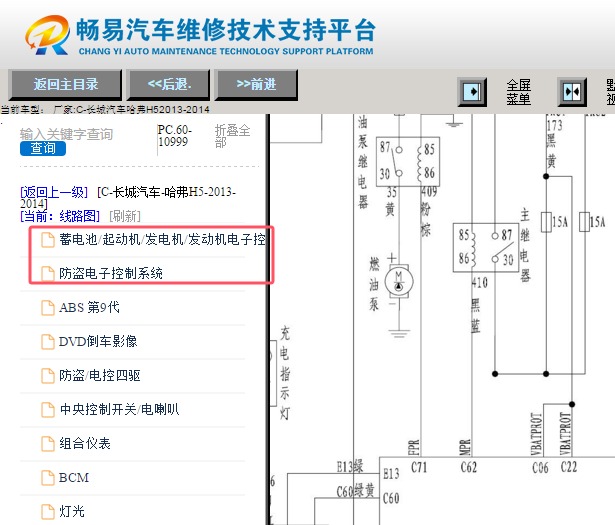Open the 蓄电池/起动机/发电机 wiring diagram entry
The width and height of the screenshot is (615, 525).
point(162,239)
